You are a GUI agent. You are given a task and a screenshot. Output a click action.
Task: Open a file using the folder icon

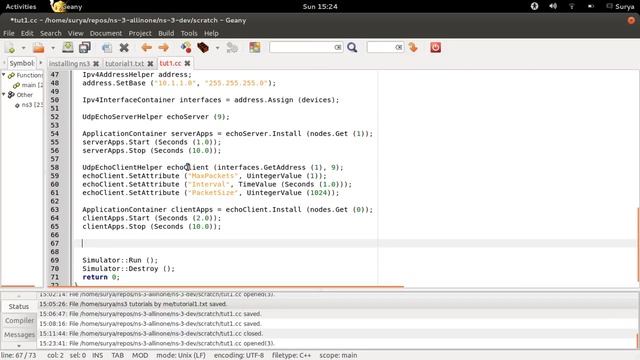pos(38,48)
